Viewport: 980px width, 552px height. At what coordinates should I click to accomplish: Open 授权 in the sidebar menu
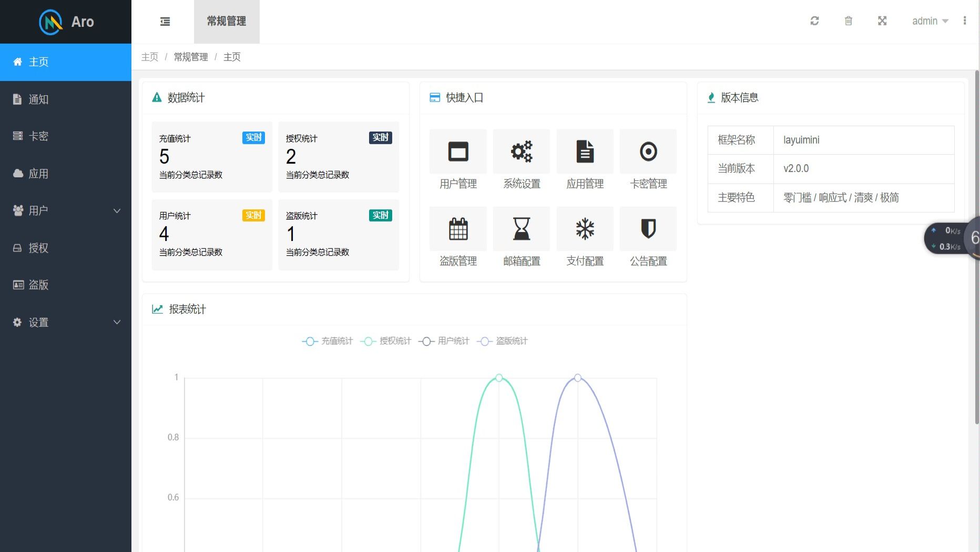(x=66, y=248)
